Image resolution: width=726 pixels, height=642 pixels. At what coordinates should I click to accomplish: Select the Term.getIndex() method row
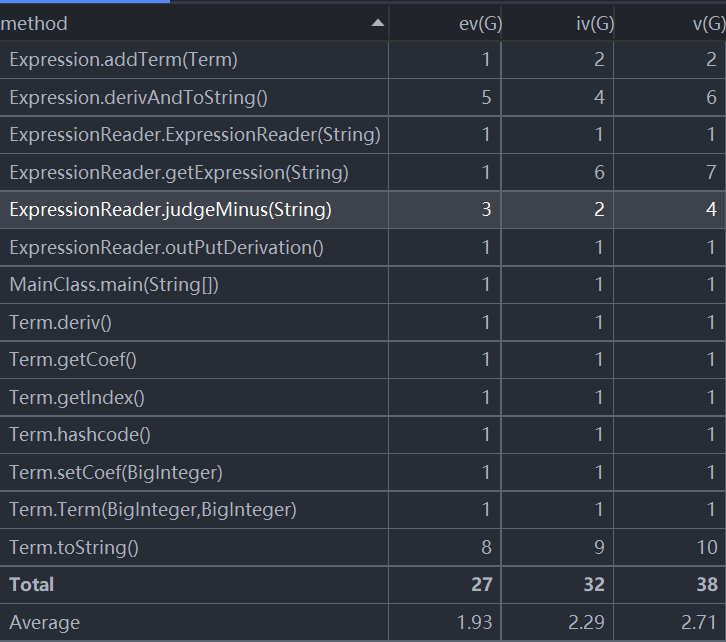coord(363,398)
